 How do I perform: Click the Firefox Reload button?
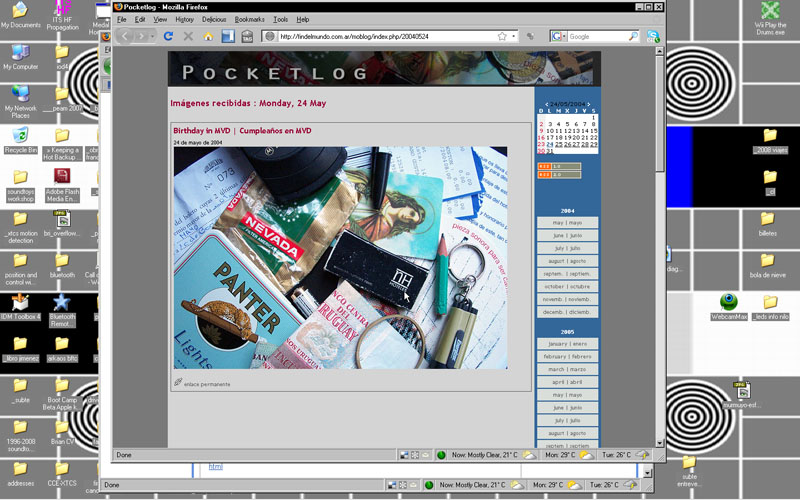click(168, 36)
